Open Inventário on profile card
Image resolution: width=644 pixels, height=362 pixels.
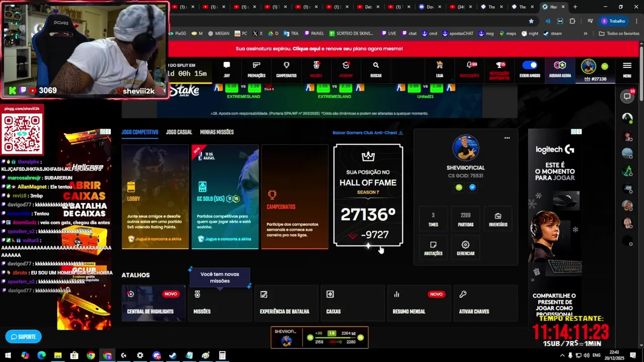[498, 220]
